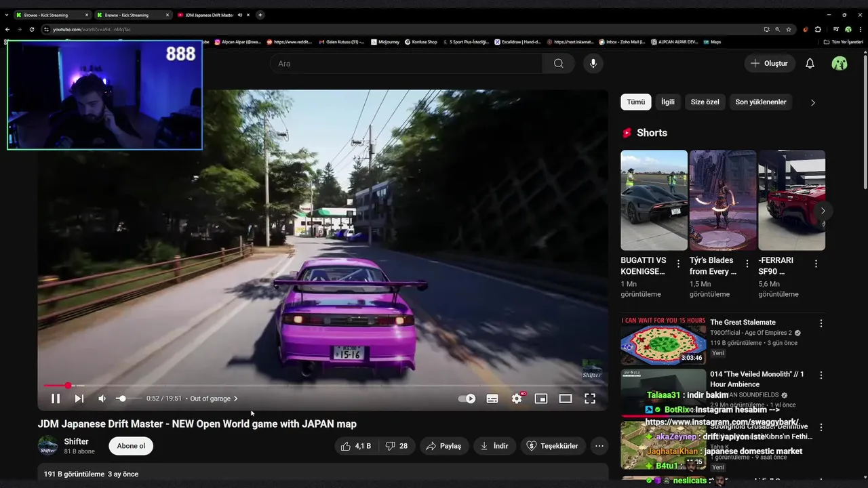This screenshot has height=488, width=868.
Task: Mute the video using the speaker icon
Action: pos(102,399)
